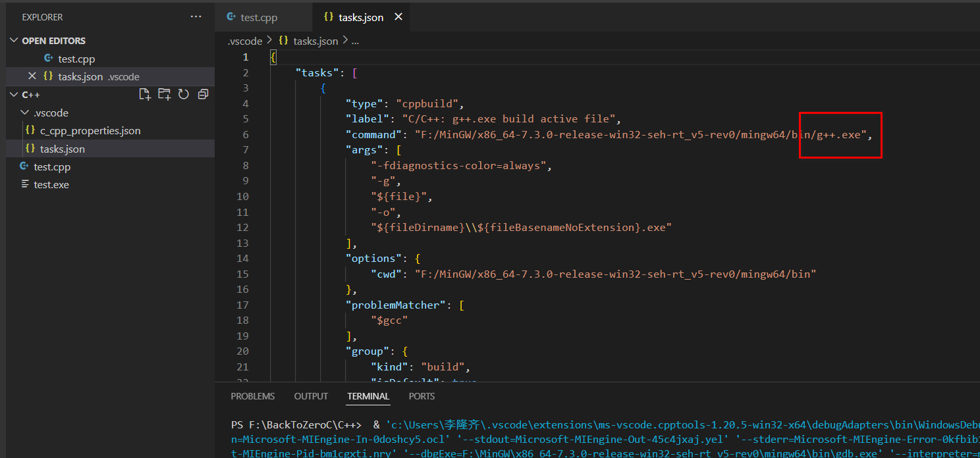Refresh Explorer using the refresh icon

184,94
